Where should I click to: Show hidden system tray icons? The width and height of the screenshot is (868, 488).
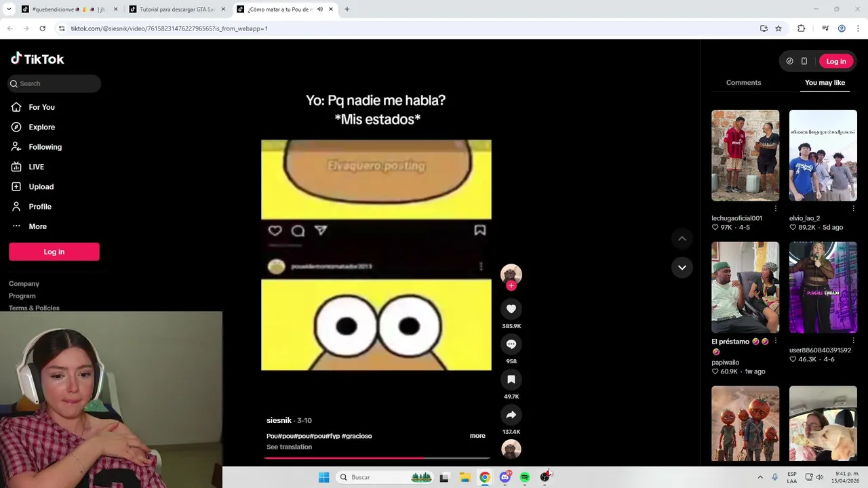pyautogui.click(x=760, y=477)
